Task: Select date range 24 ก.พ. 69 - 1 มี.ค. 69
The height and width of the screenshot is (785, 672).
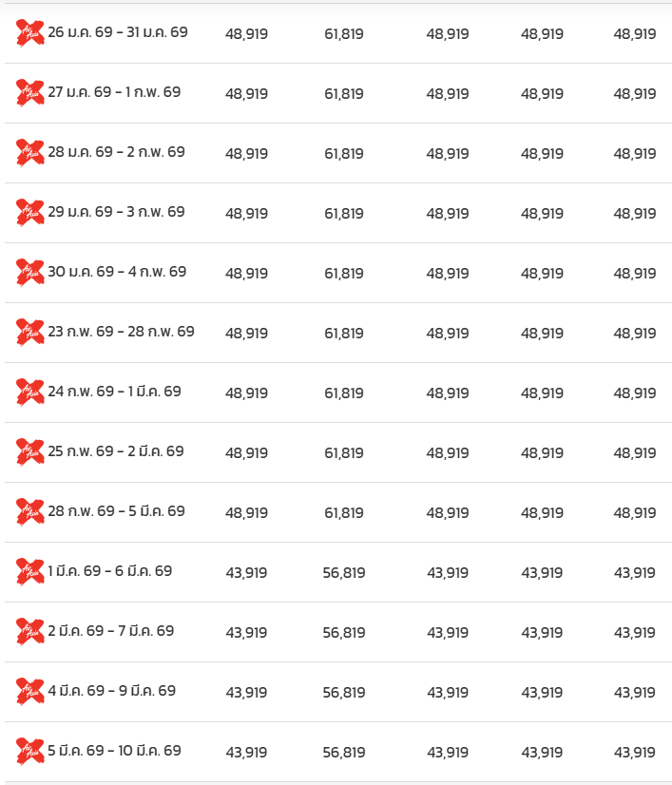Action: coord(115,392)
